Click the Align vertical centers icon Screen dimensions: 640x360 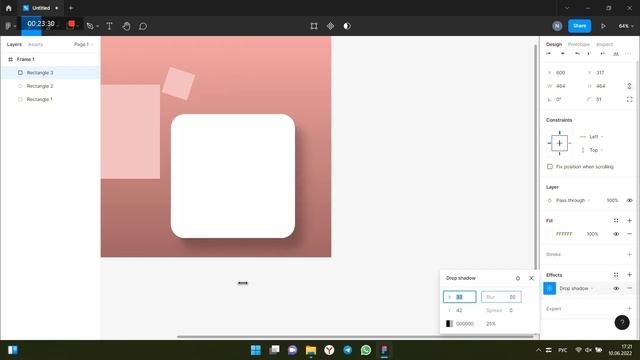602,54
